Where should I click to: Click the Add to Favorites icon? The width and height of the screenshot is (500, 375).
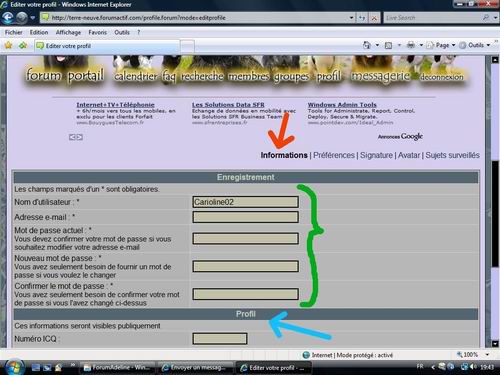23,45
